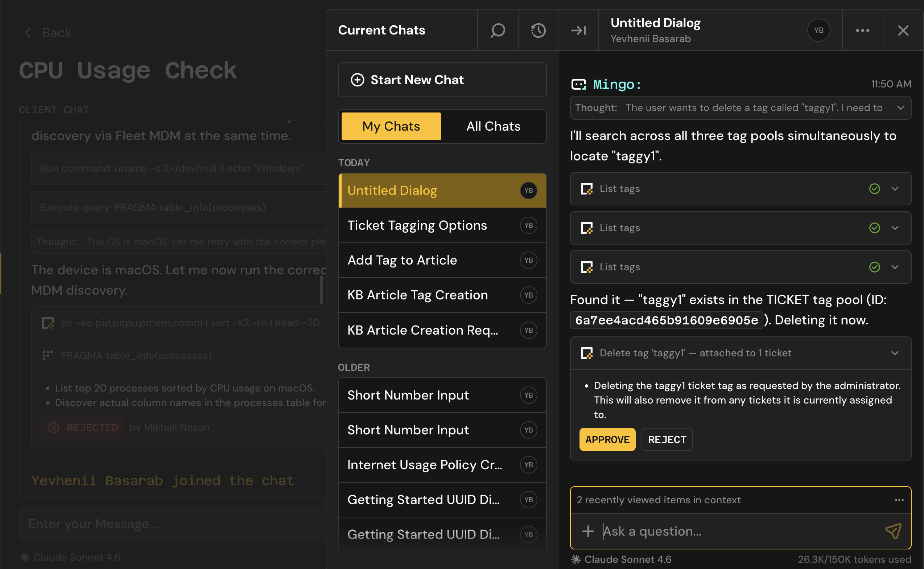The image size is (924, 569).
Task: Open the chat history clock icon
Action: coord(538,30)
